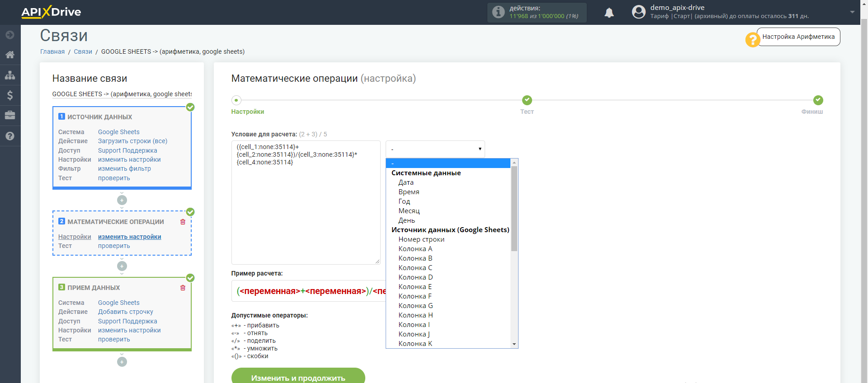Open the variable selector dropdown
868x383 pixels.
point(435,149)
